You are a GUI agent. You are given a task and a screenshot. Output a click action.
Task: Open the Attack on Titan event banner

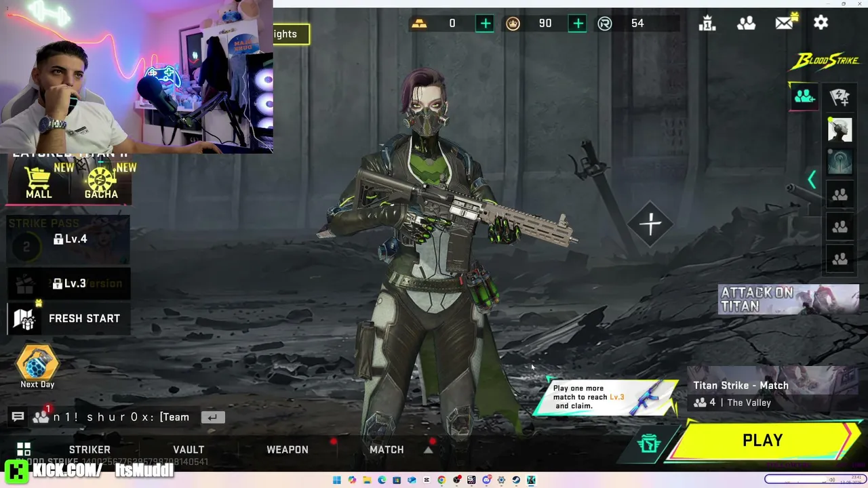(x=789, y=300)
